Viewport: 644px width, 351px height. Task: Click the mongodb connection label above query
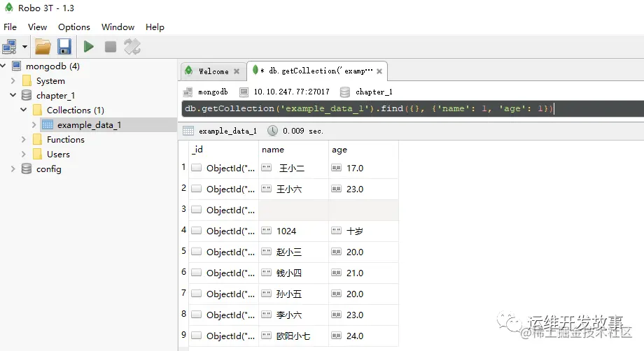(213, 92)
